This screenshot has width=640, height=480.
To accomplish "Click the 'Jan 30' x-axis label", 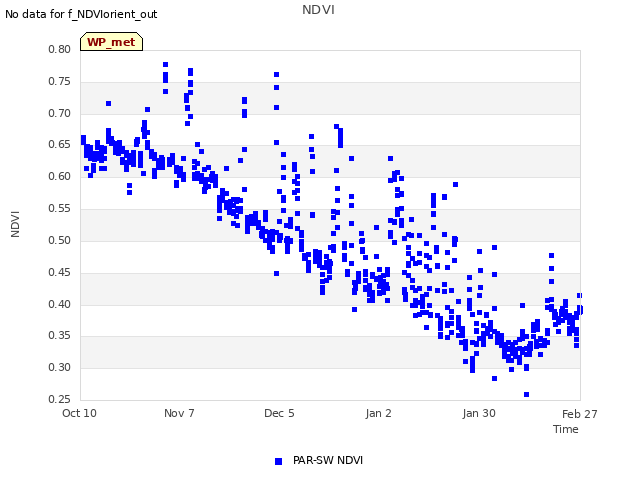I will (x=479, y=413).
